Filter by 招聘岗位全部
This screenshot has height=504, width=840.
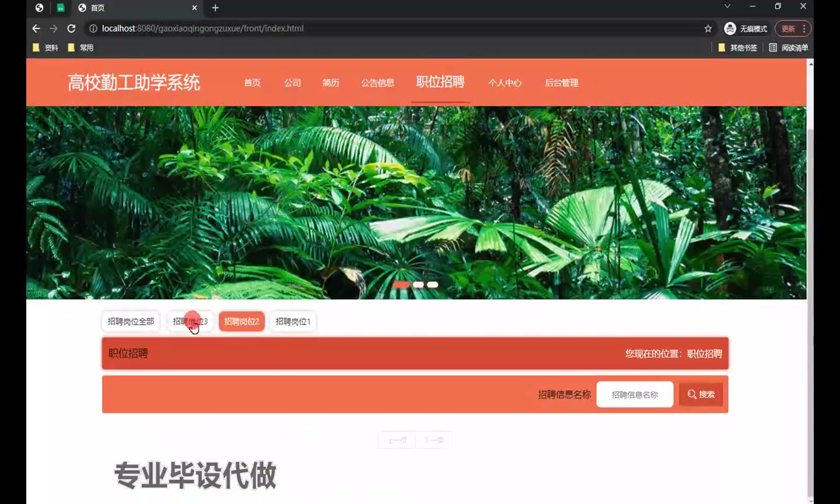click(x=131, y=321)
